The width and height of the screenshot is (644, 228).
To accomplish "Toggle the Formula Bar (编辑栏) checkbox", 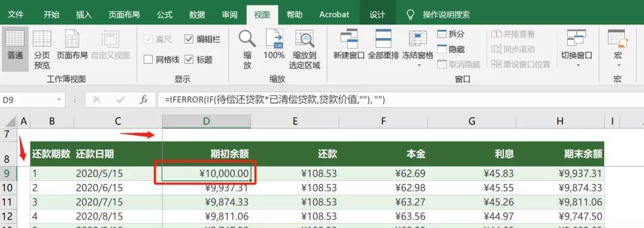I will [x=189, y=39].
